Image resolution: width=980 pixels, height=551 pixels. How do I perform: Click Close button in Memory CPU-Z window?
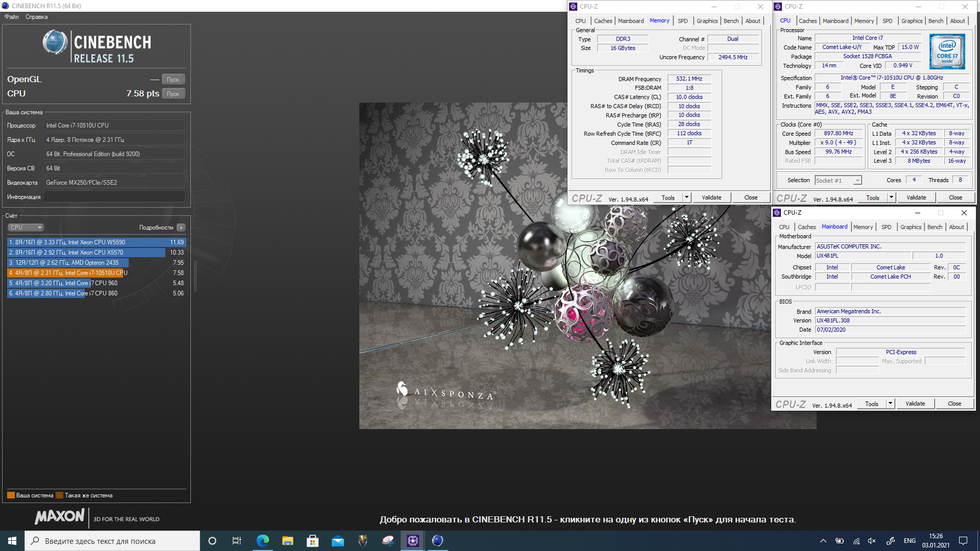point(751,197)
